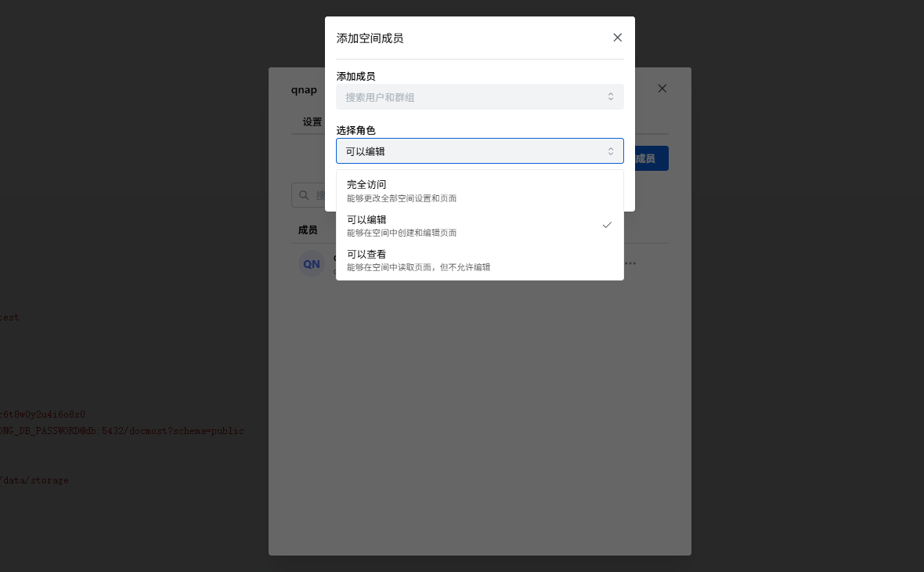Expand the 添加成员 dropdown chevron
The width and height of the screenshot is (924, 572).
point(611,97)
